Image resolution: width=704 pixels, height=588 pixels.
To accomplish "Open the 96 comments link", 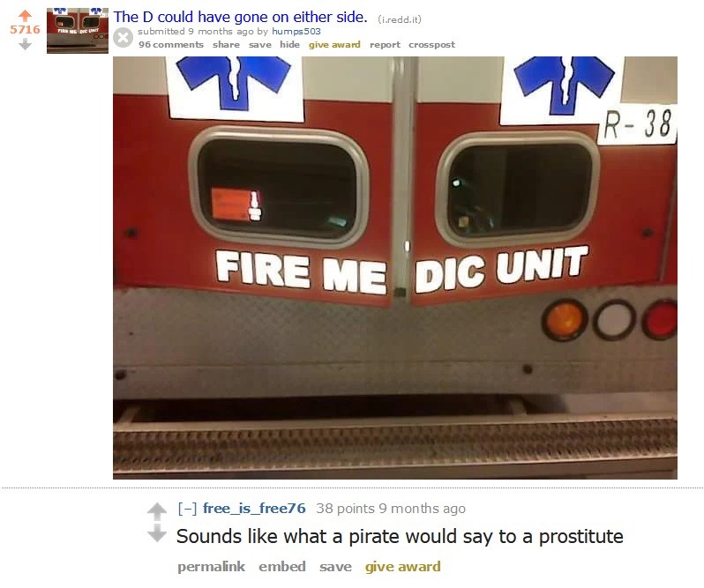I will coord(171,44).
